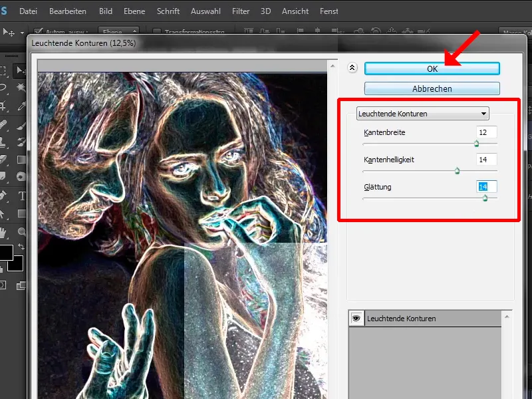Change screen mode icon in toolbox

click(21, 286)
